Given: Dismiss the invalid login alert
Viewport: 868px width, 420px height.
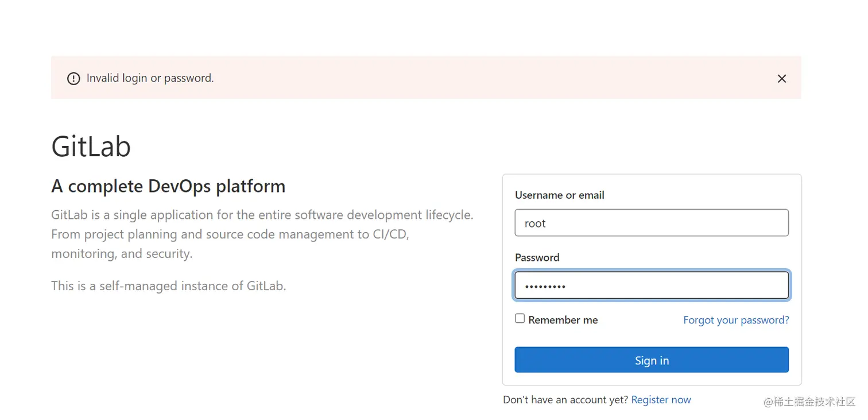Looking at the screenshot, I should (781, 79).
